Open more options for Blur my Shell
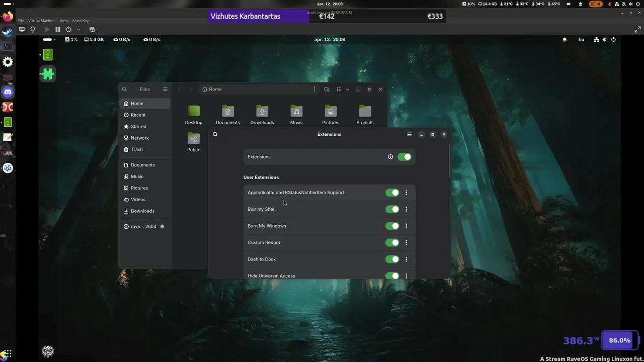The height and width of the screenshot is (362, 644). point(407,209)
